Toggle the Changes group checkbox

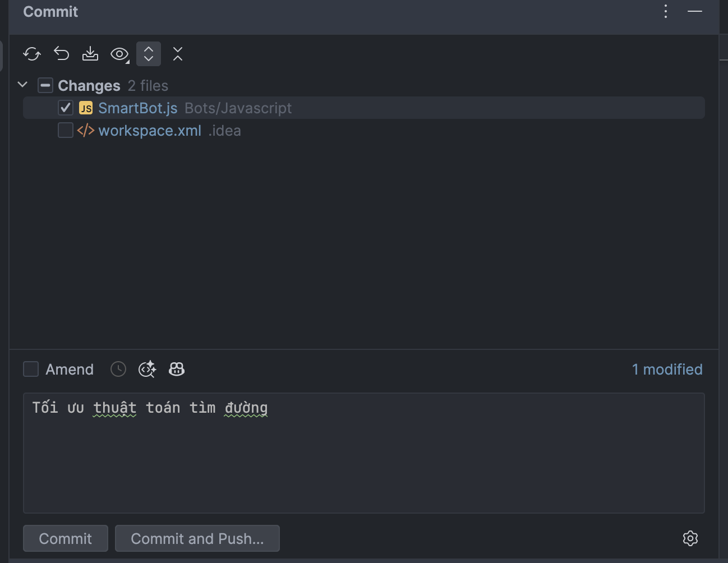pyautogui.click(x=45, y=85)
